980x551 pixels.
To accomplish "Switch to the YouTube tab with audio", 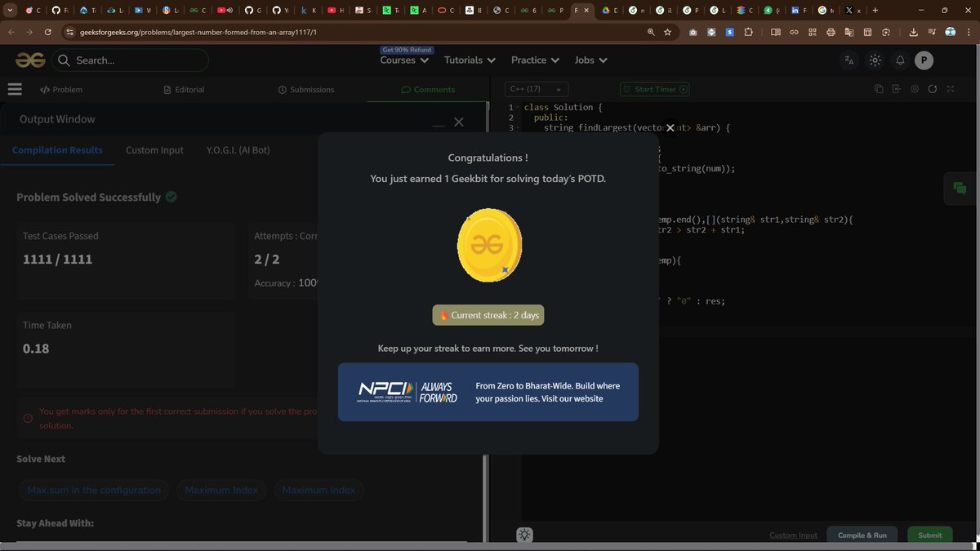I will (x=225, y=11).
